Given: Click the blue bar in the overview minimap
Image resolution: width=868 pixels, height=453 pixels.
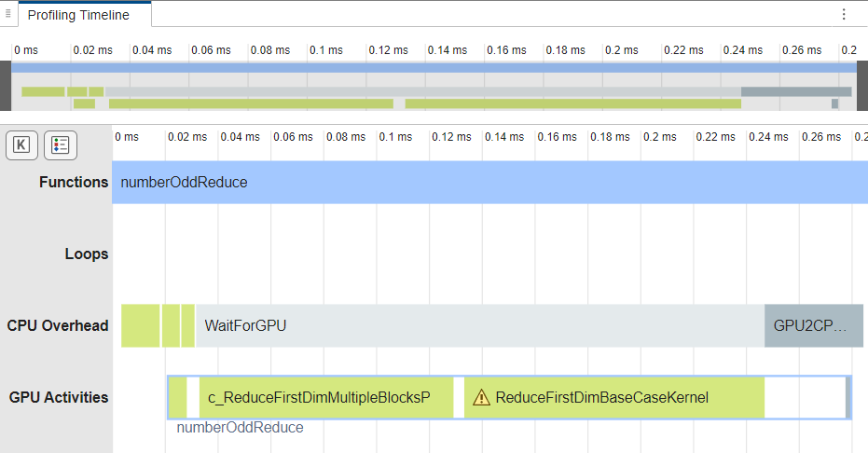Looking at the screenshot, I should pos(434,68).
